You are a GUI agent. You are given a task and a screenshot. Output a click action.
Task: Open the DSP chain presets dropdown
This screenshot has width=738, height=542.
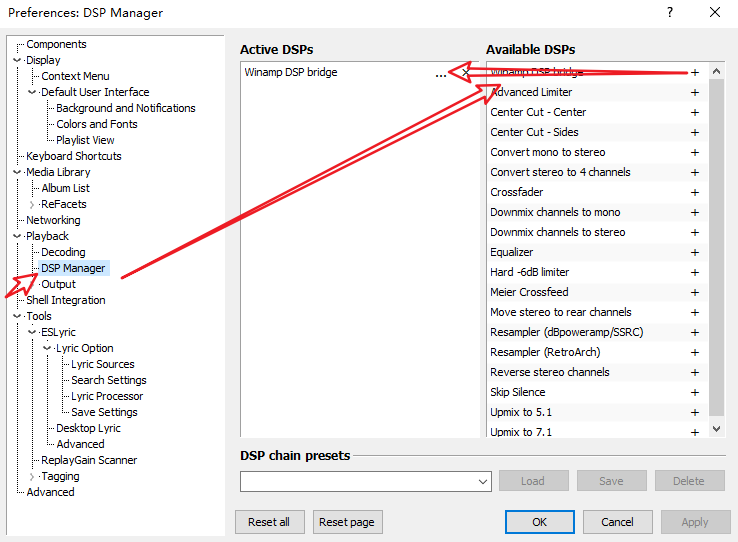482,481
